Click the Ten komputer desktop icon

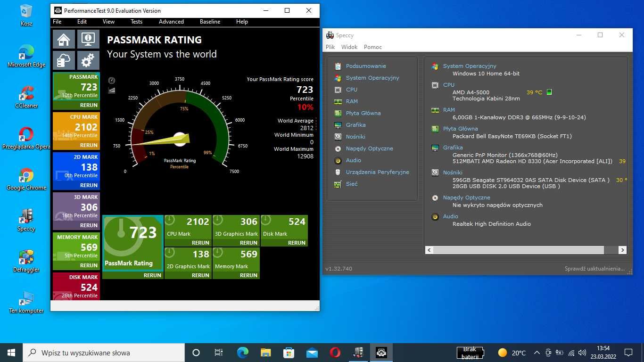pos(26,302)
